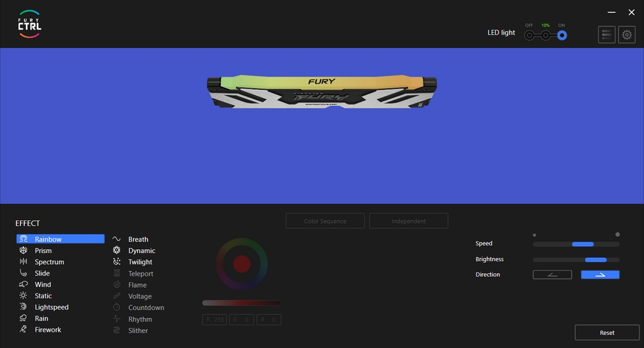
Task: Minimize the FURY CTRL window
Action: (611, 13)
